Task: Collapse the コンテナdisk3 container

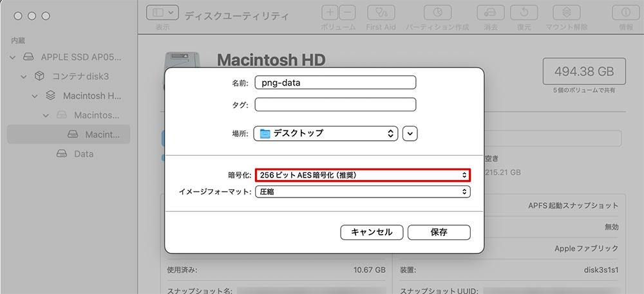Action: [24, 77]
